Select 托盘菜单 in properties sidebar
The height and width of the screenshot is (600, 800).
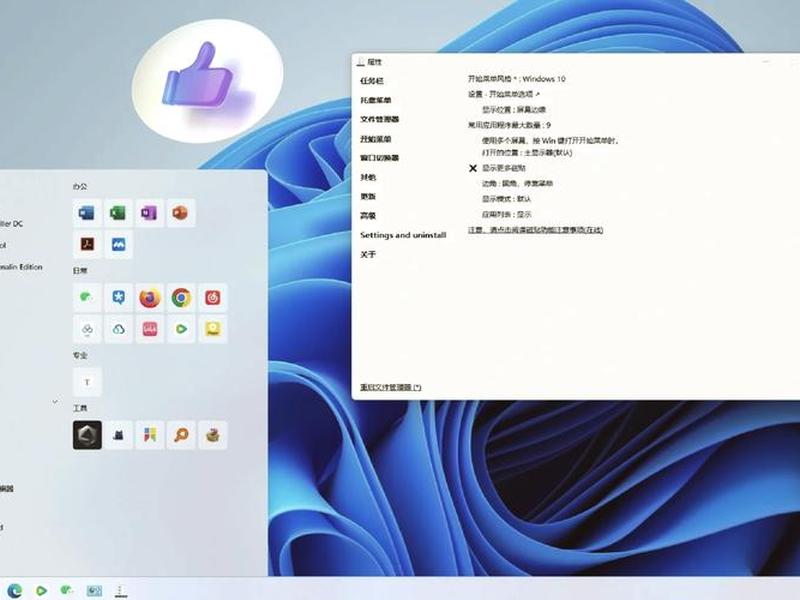click(376, 100)
